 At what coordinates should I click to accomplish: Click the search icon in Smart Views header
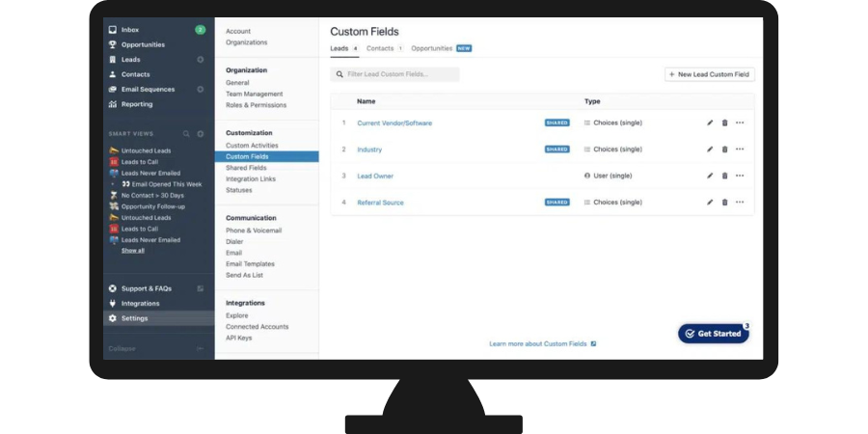pos(187,134)
